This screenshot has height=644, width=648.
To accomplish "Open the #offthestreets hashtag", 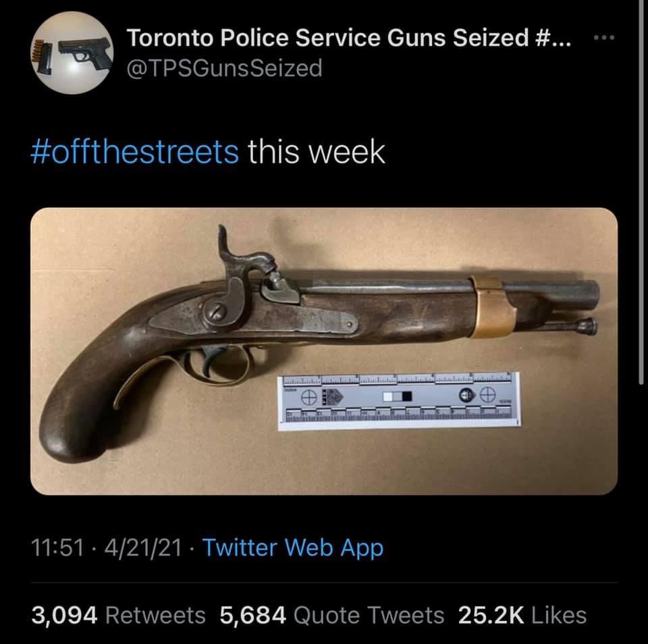I will click(135, 152).
